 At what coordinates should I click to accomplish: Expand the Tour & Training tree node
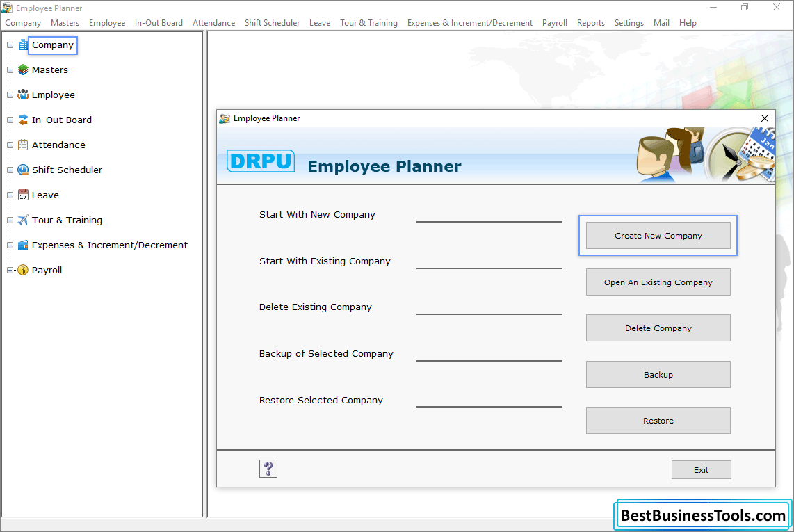click(10, 220)
